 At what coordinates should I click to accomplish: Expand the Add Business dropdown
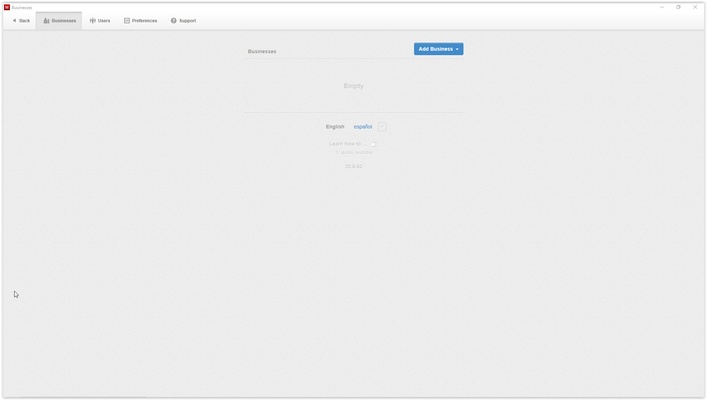click(438, 49)
